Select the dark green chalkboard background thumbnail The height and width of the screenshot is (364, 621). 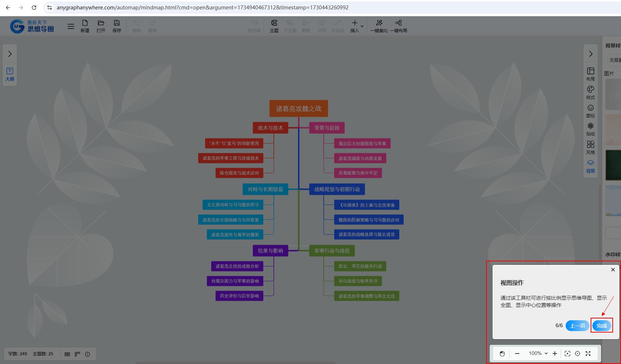click(613, 165)
